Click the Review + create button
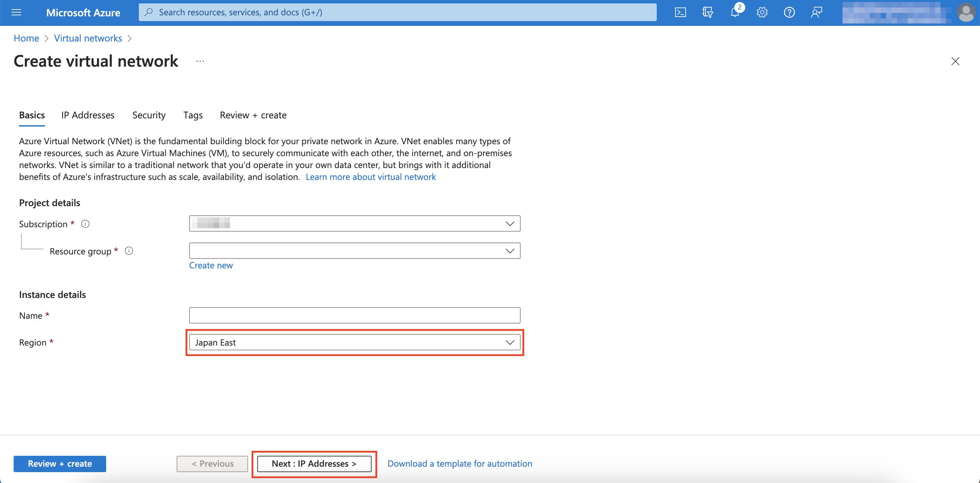The image size is (980, 483). click(x=59, y=464)
